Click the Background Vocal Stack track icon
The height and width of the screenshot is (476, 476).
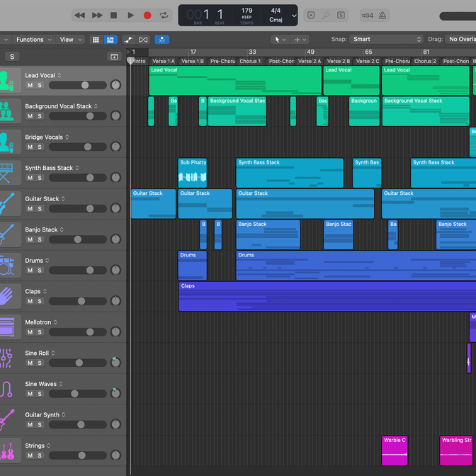point(7,111)
